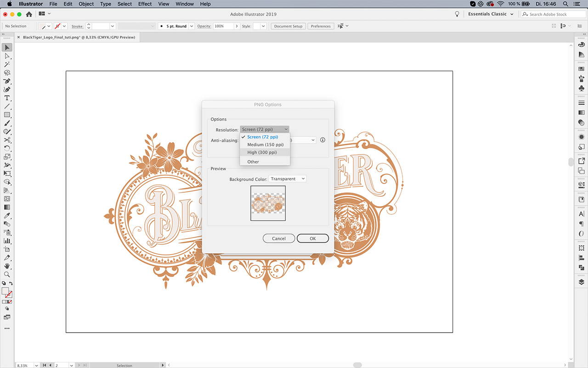Open the Color panel palette icon
This screenshot has height=368, width=588.
(x=581, y=45)
